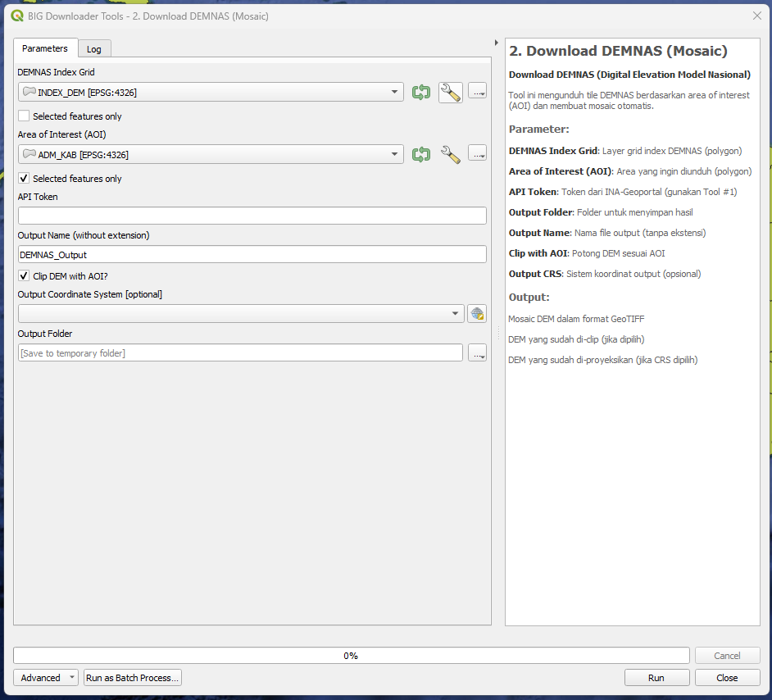The width and height of the screenshot is (772, 700).
Task: Open advanced options for Area of Interest
Action: click(450, 154)
